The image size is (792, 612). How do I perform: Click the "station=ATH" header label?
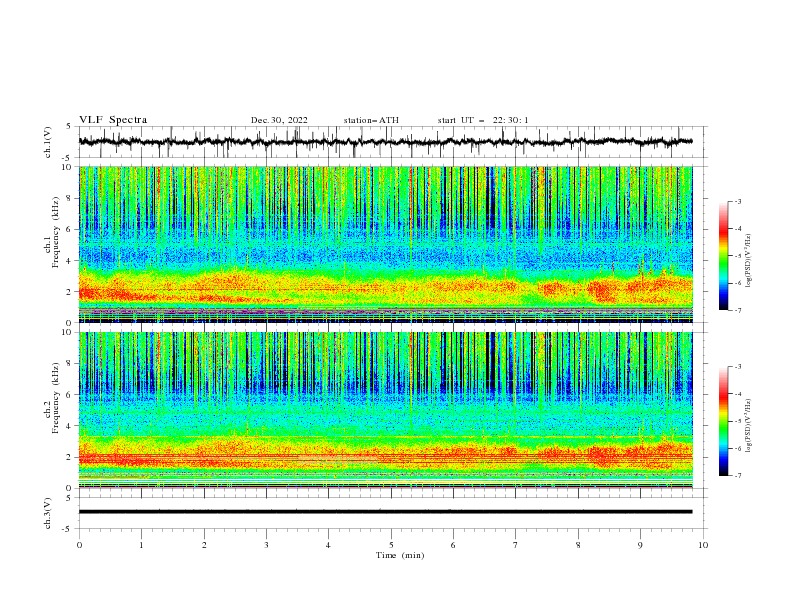[371, 120]
